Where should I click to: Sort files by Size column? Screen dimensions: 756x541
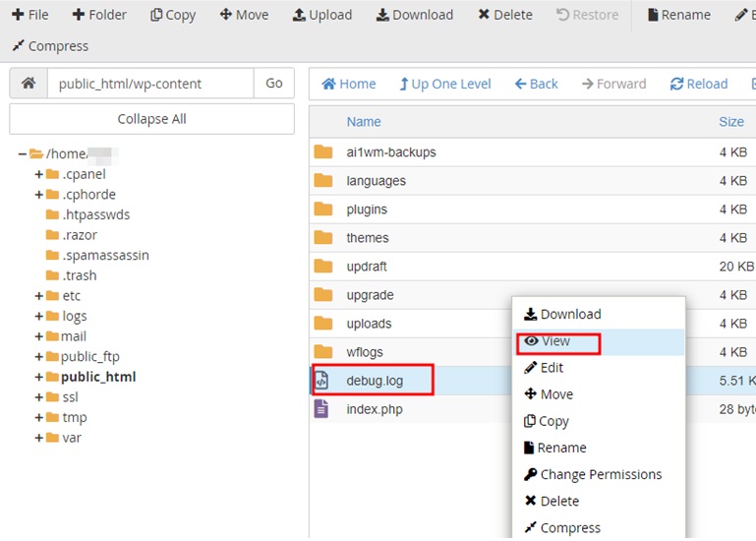pos(731,122)
